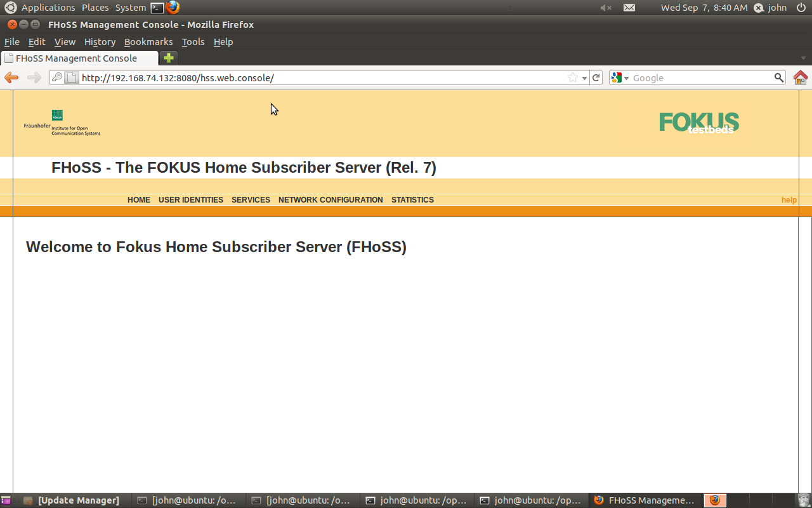Open a new tab with the plus icon

169,58
